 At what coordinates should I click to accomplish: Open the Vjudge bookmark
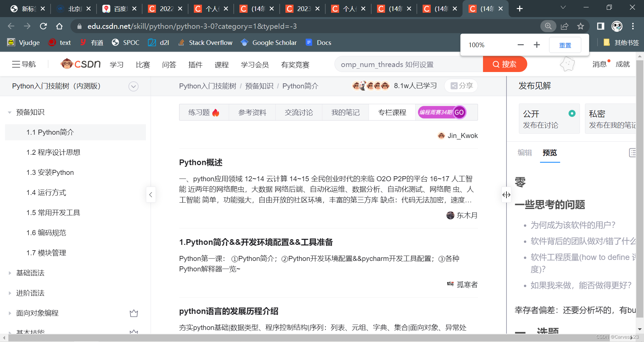coord(23,43)
